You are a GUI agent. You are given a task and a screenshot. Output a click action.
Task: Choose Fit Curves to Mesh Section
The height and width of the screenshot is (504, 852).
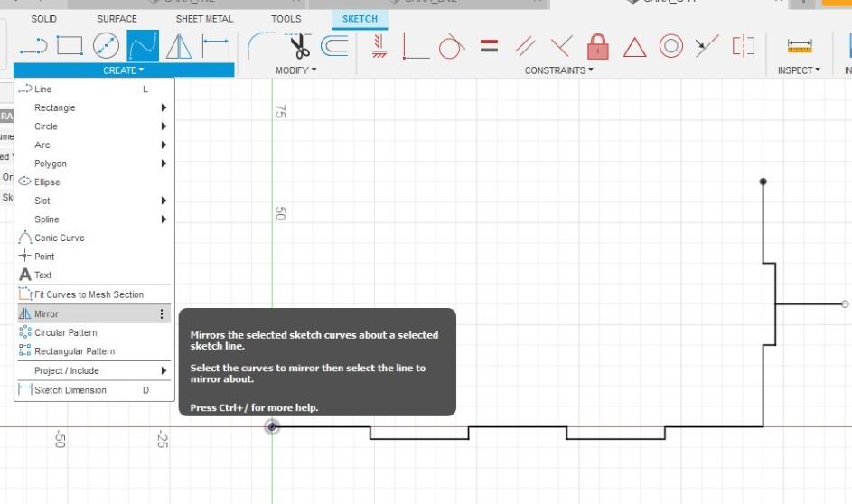(93, 294)
